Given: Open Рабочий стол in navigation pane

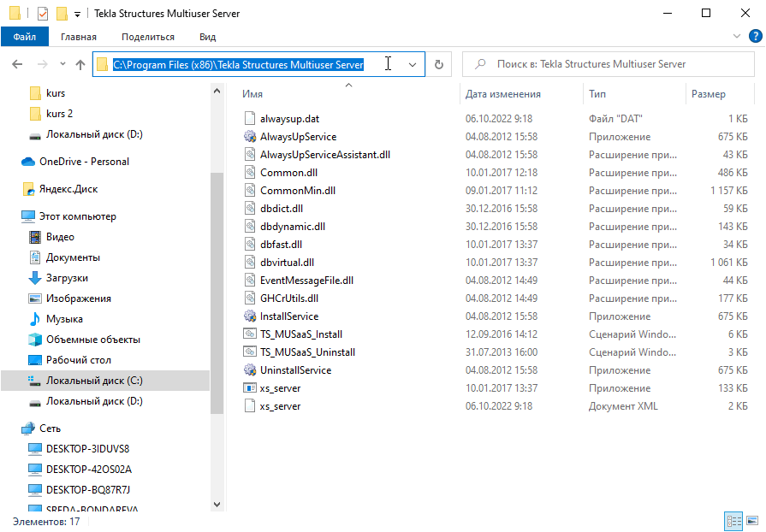Looking at the screenshot, I should click(78, 360).
